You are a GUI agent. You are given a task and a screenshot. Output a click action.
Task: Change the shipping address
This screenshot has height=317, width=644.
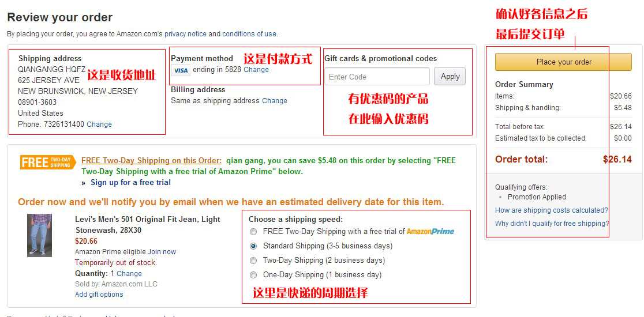tap(99, 124)
